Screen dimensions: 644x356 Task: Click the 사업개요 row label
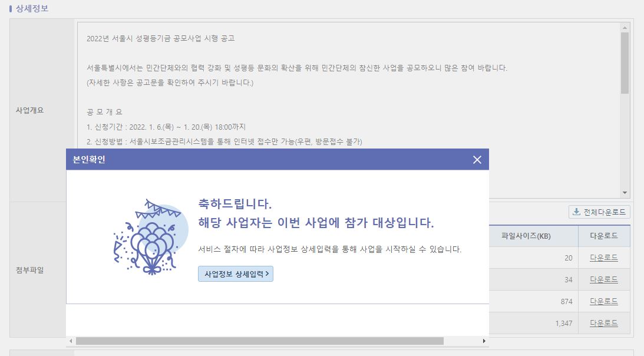tap(29, 110)
